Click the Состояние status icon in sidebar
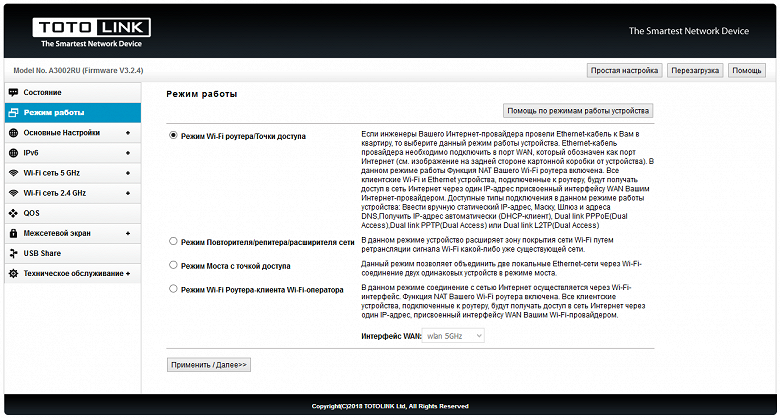 [13, 92]
